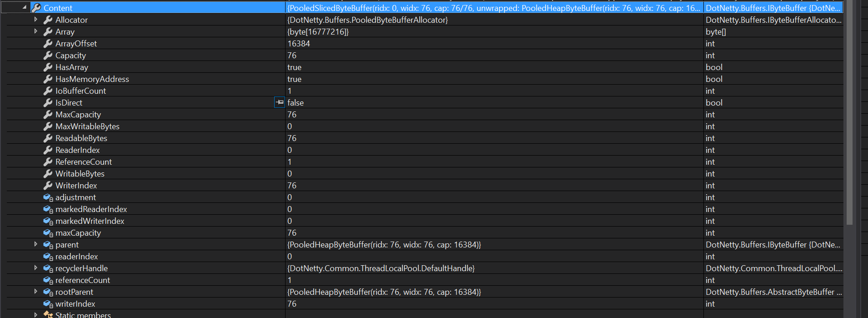Viewport: 868px width, 318px height.
Task: Select the HasArray value true
Action: coord(295,67)
